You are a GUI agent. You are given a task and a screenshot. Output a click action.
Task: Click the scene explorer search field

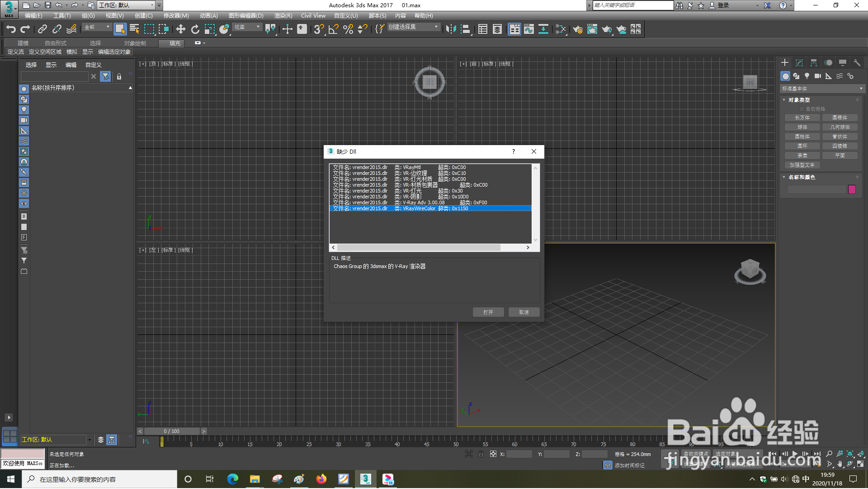(54, 76)
